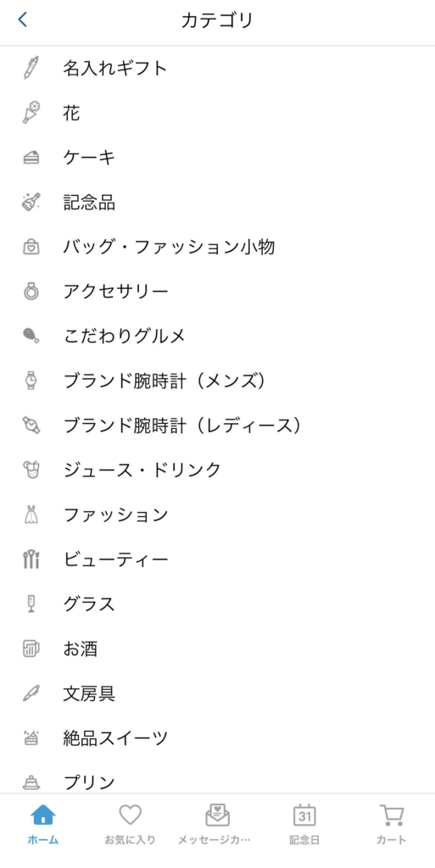Open the メッセージカード tab

coord(217,824)
